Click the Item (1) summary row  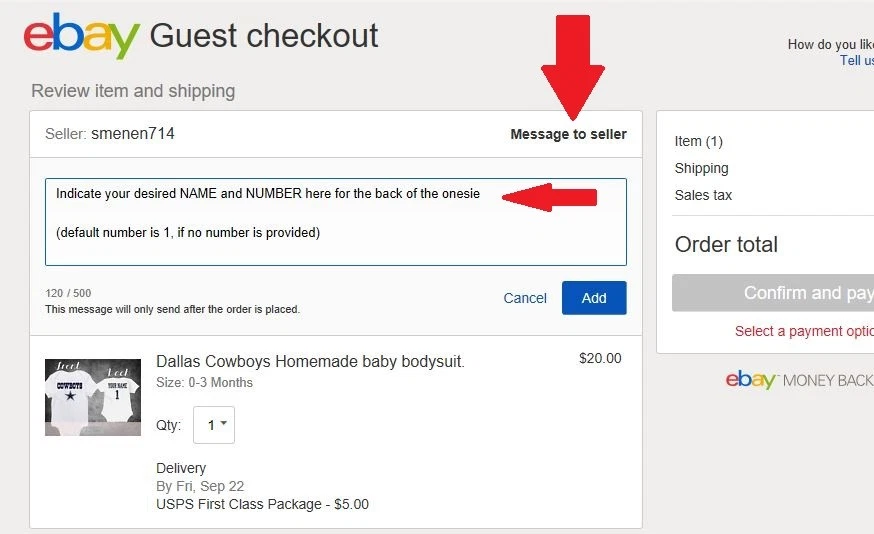tap(699, 141)
